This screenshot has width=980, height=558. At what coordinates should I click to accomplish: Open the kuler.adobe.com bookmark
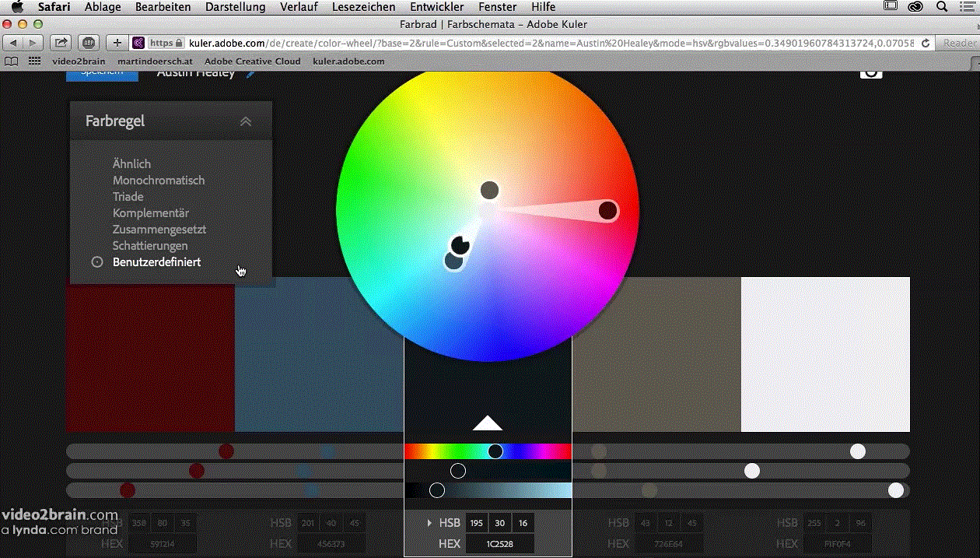pyautogui.click(x=348, y=61)
